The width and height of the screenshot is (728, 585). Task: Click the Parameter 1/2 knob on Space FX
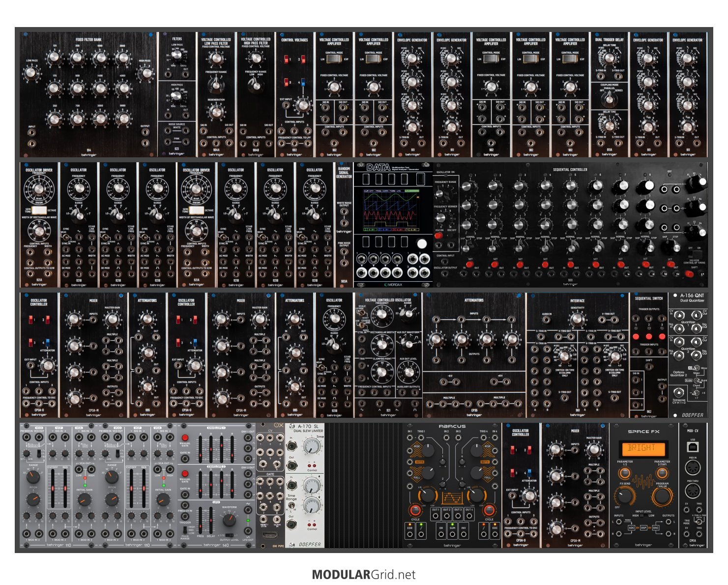click(625, 473)
